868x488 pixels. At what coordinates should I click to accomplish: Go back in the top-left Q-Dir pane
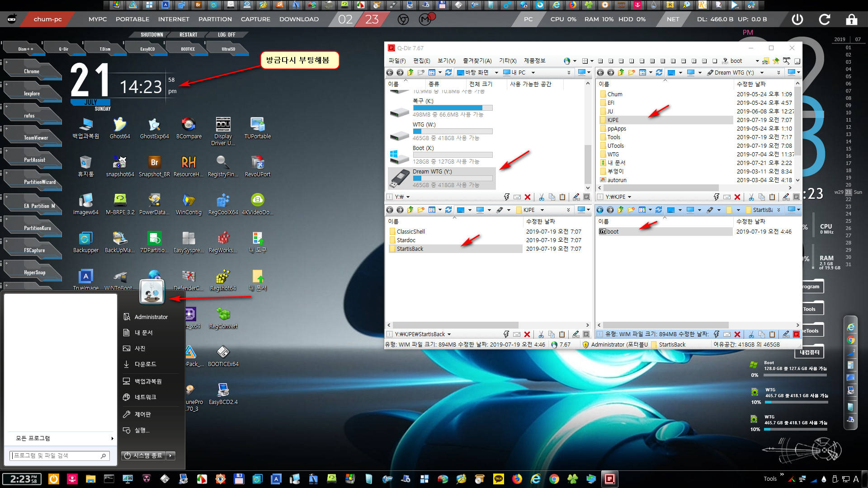[x=390, y=72]
